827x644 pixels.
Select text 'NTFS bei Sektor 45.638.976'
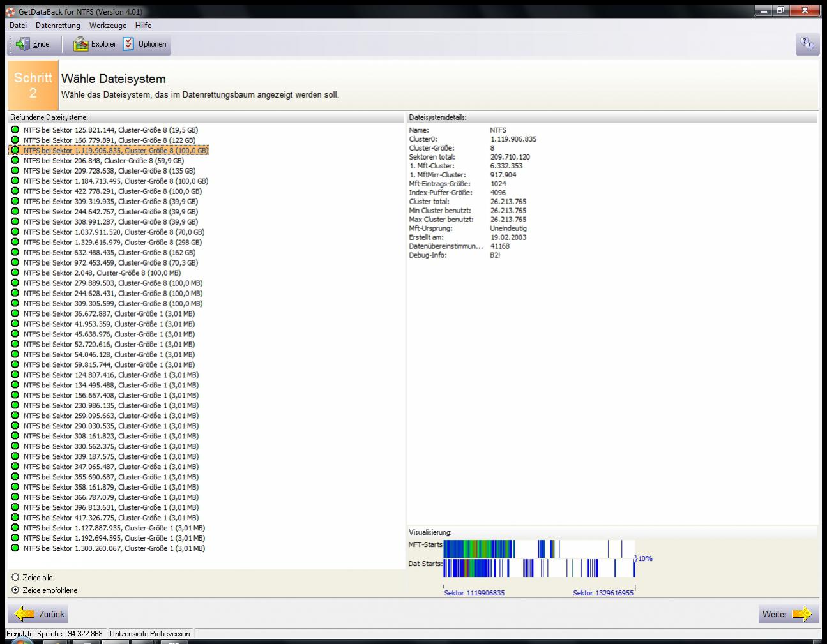click(68, 334)
